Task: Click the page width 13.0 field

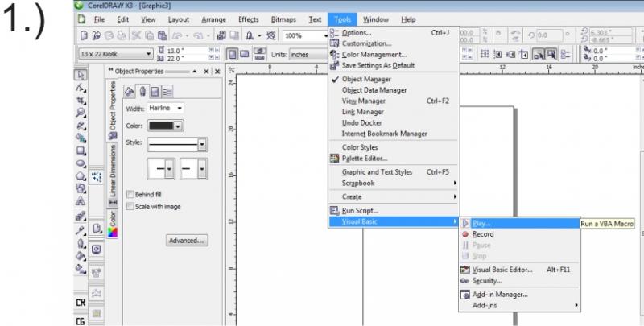Action: (x=187, y=51)
